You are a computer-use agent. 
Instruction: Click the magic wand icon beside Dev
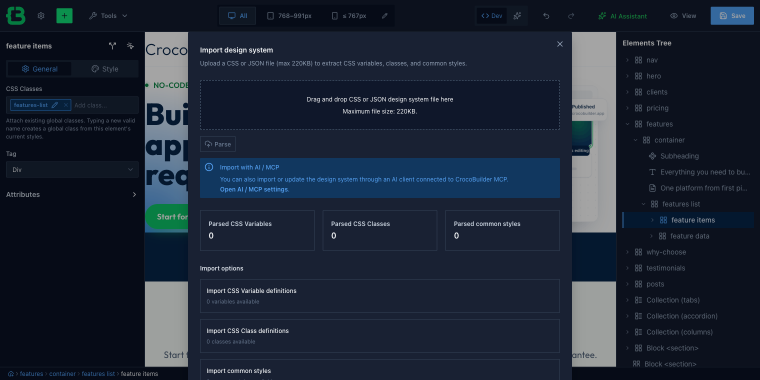(517, 16)
